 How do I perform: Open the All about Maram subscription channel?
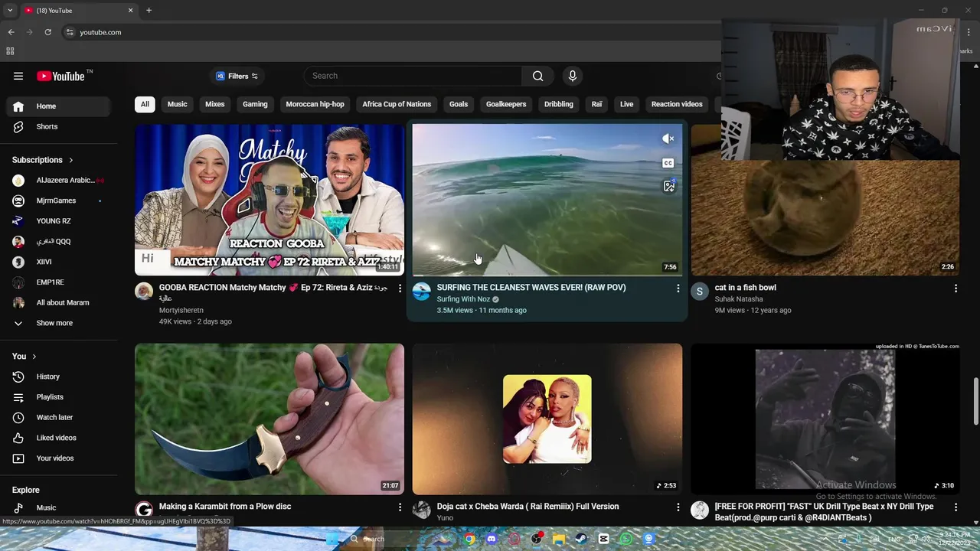[58, 302]
